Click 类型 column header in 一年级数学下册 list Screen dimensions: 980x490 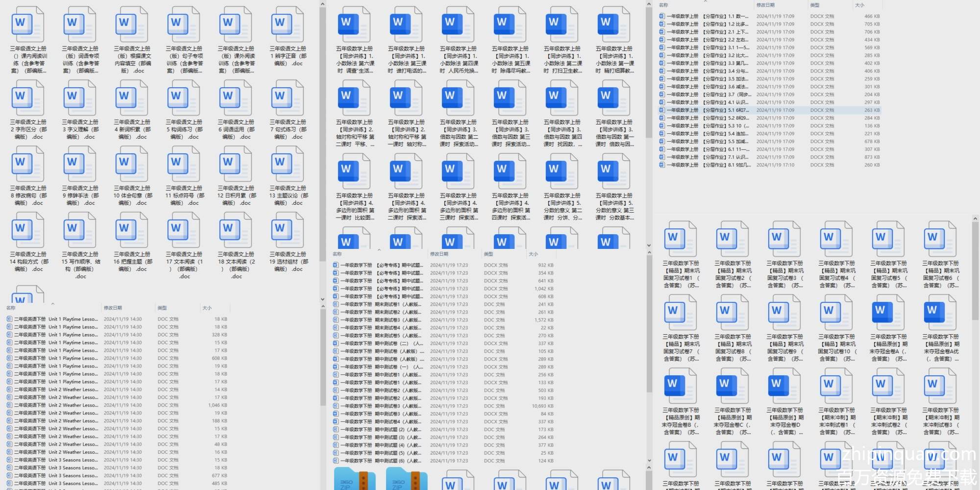[489, 254]
